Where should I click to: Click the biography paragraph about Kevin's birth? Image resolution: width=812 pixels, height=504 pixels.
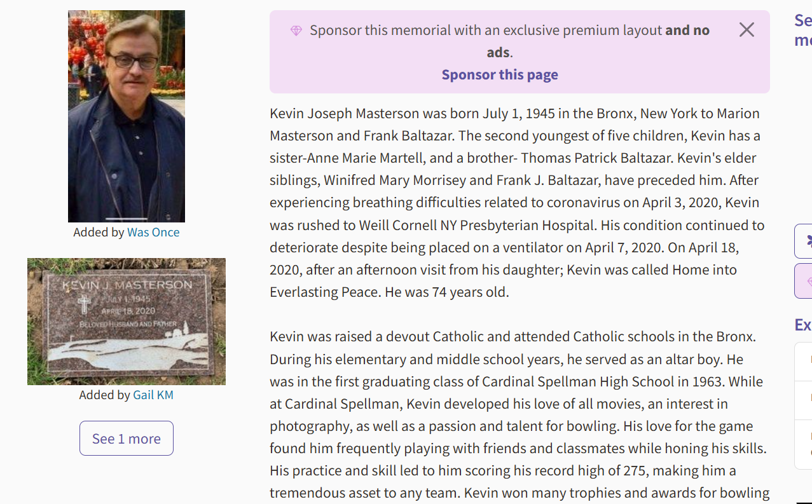pos(518,202)
